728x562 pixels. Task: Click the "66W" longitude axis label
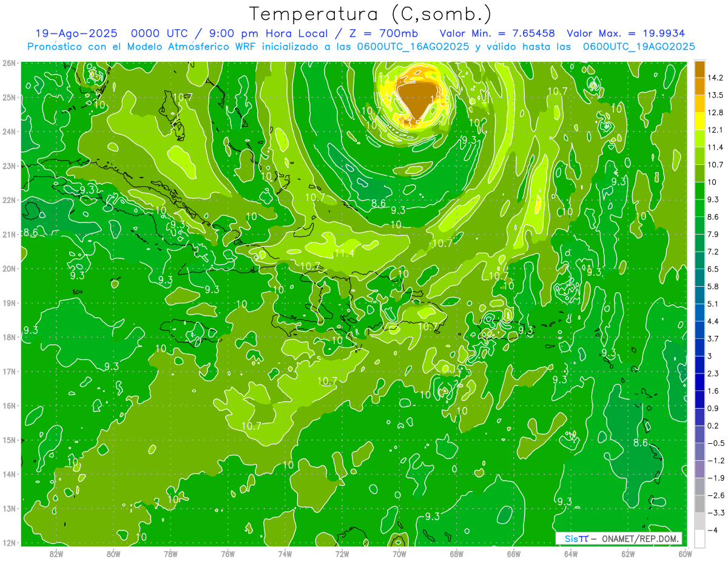click(513, 554)
